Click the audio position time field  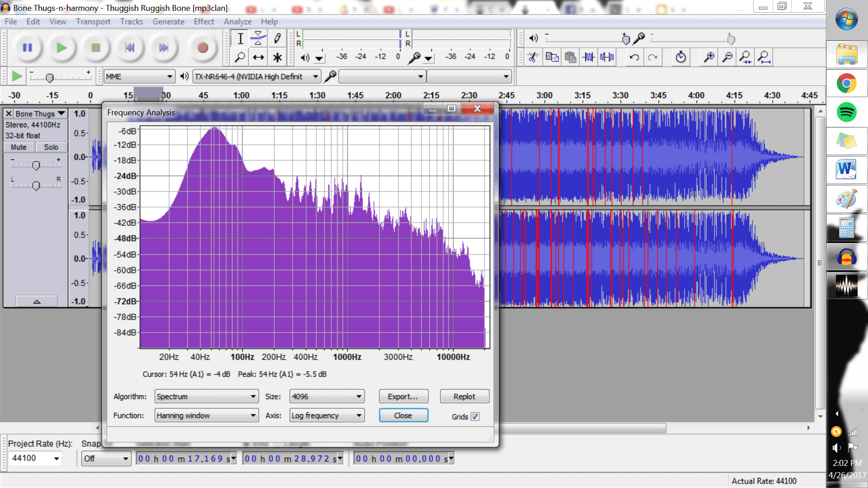pos(403,459)
